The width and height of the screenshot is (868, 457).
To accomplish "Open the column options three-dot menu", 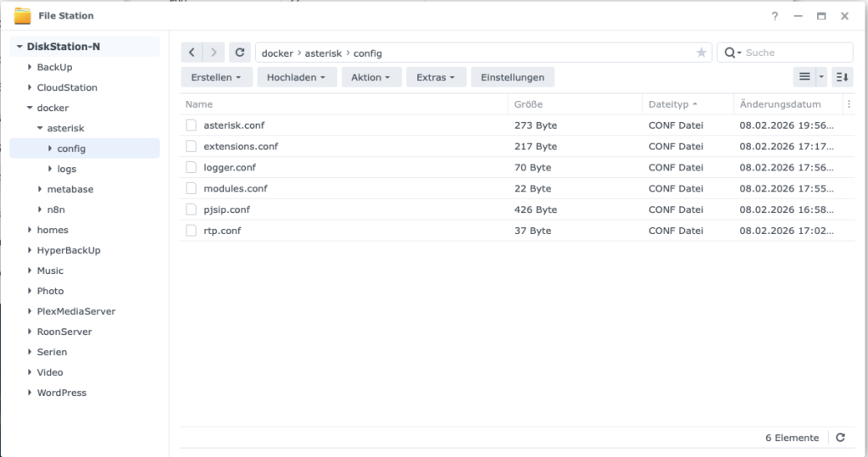I will 849,104.
